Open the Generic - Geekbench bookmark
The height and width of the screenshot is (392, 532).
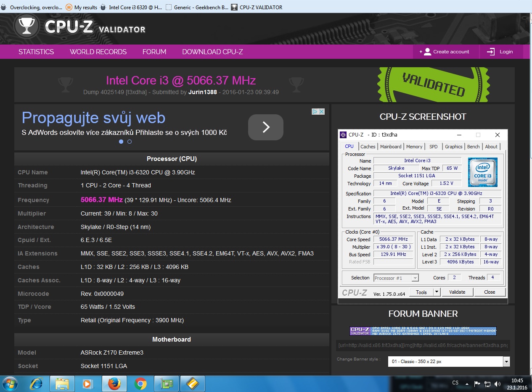pyautogui.click(x=197, y=7)
